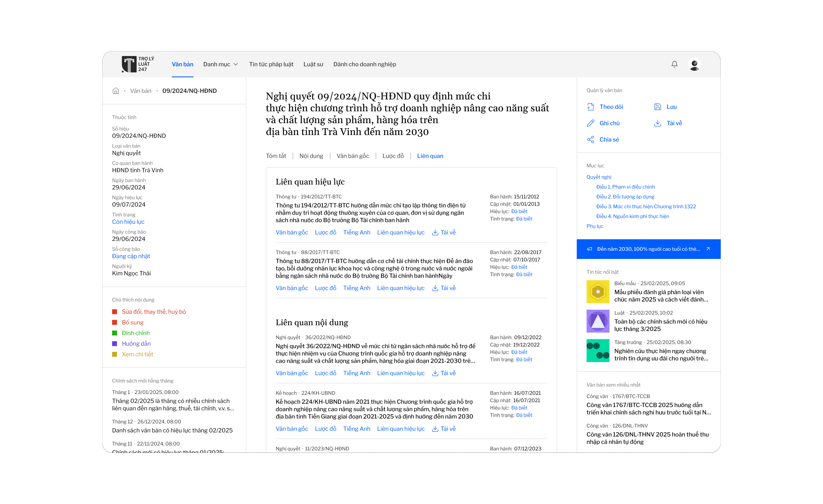Open external arrow on blue news banner
The image size is (823, 504).
tap(708, 249)
